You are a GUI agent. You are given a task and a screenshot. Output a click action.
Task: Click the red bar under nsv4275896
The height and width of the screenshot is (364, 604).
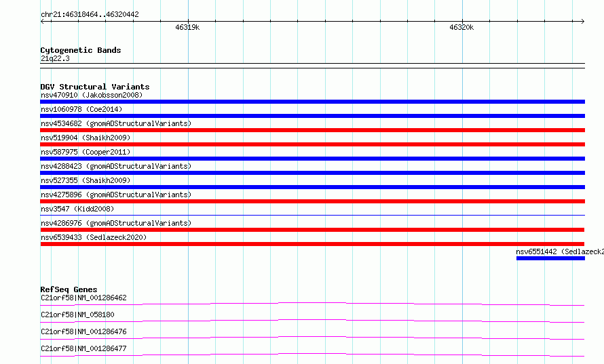pyautogui.click(x=312, y=201)
